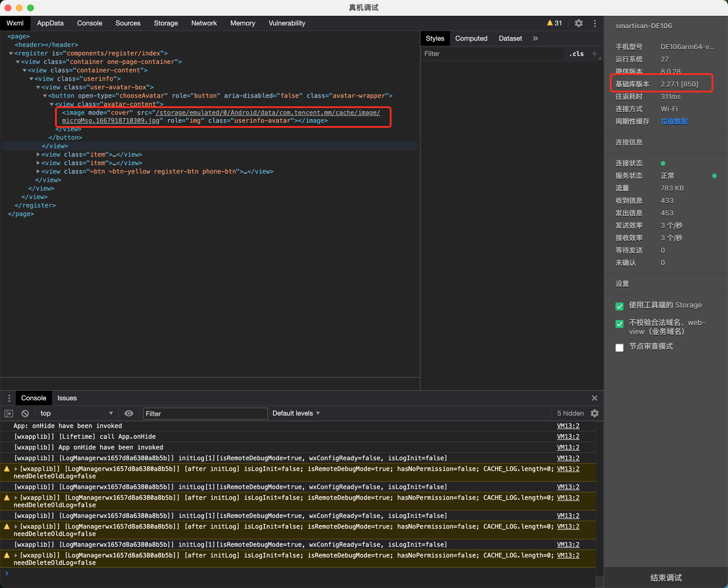The width and height of the screenshot is (728, 588).
Task: Switch to the Network tab
Action: click(x=204, y=23)
